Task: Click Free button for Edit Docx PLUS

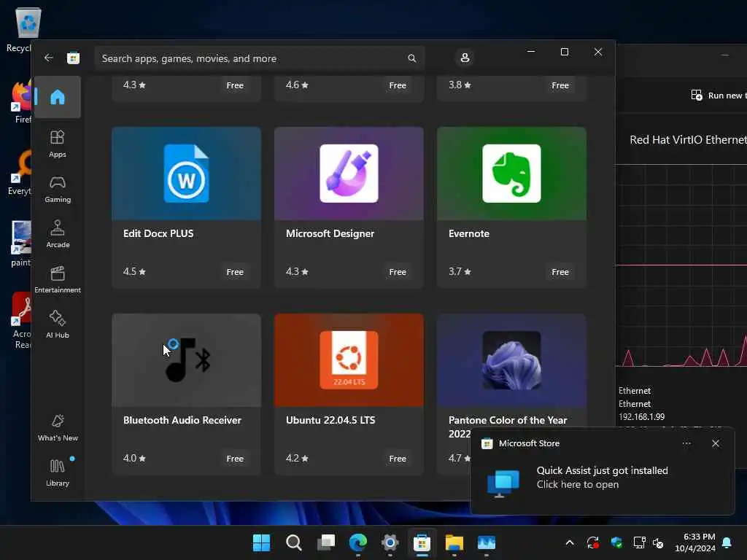Action: pyautogui.click(x=235, y=272)
